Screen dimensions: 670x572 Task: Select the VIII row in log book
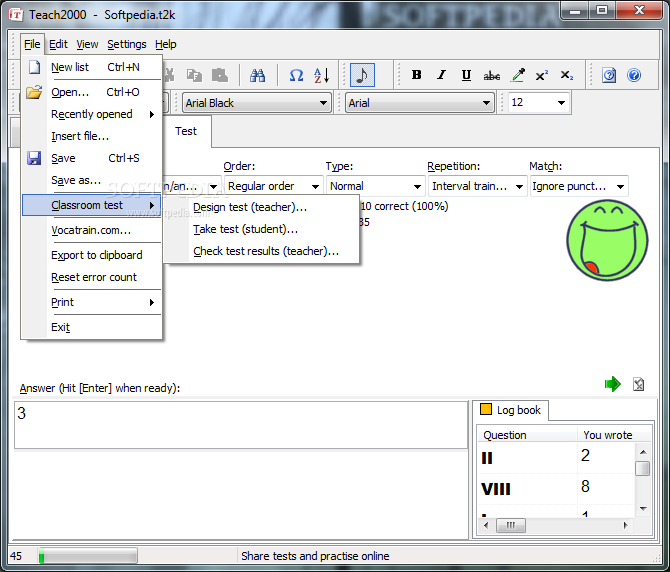click(556, 488)
